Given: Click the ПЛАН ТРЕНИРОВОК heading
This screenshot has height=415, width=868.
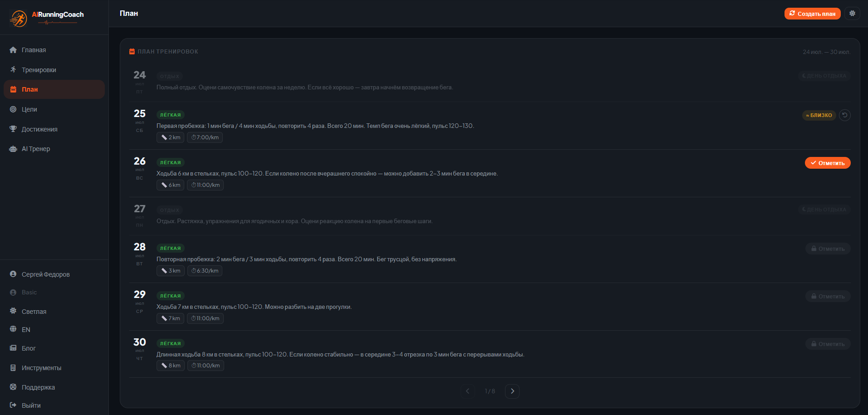Looking at the screenshot, I should (168, 52).
